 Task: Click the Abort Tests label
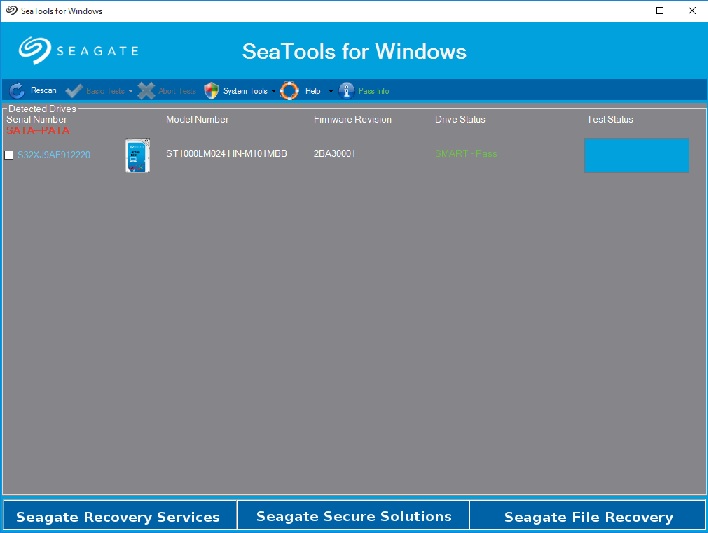177,91
